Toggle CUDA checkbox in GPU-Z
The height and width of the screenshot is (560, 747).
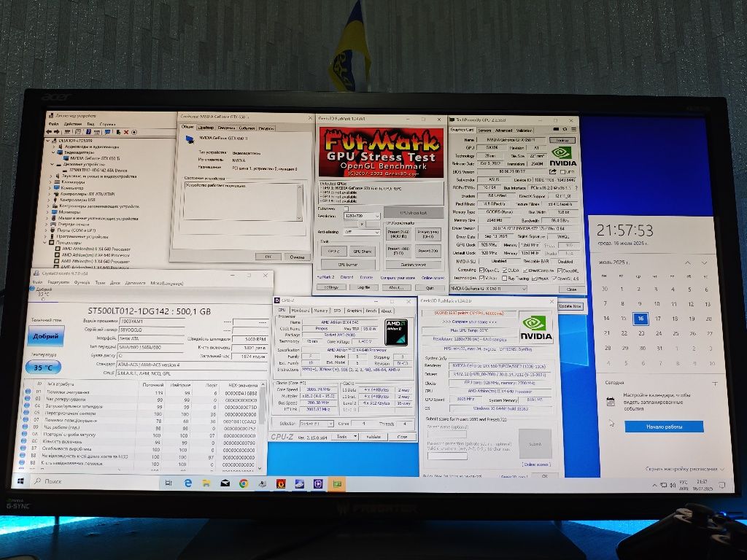[505, 271]
